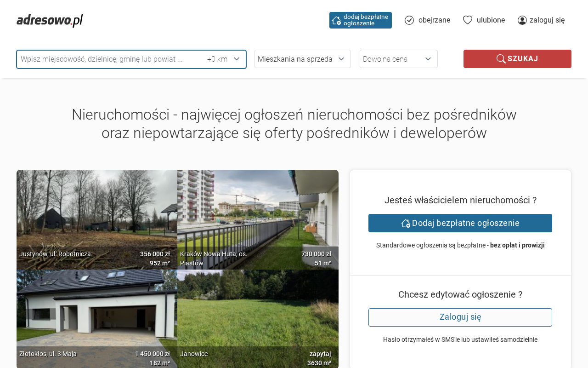This screenshot has height=368, width=588.
Task: Open the Justynów, ul. Robotnicza listing
Action: [x=96, y=219]
